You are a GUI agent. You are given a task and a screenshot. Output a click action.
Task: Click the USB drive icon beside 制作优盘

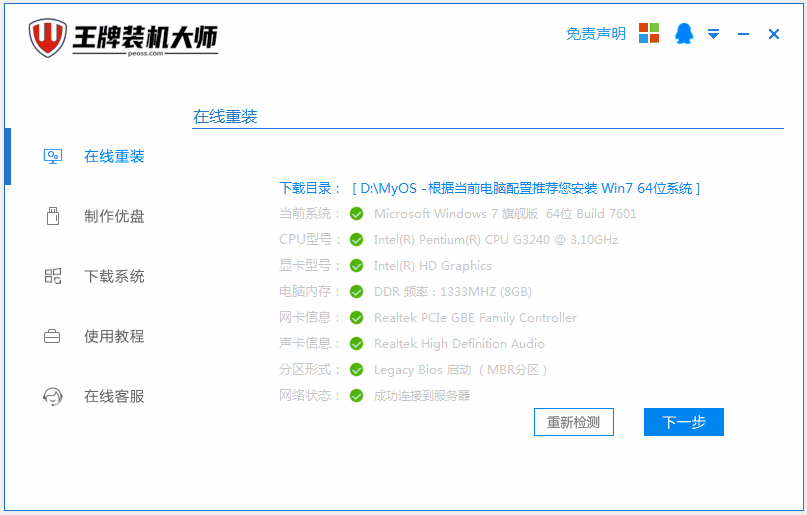tap(52, 216)
